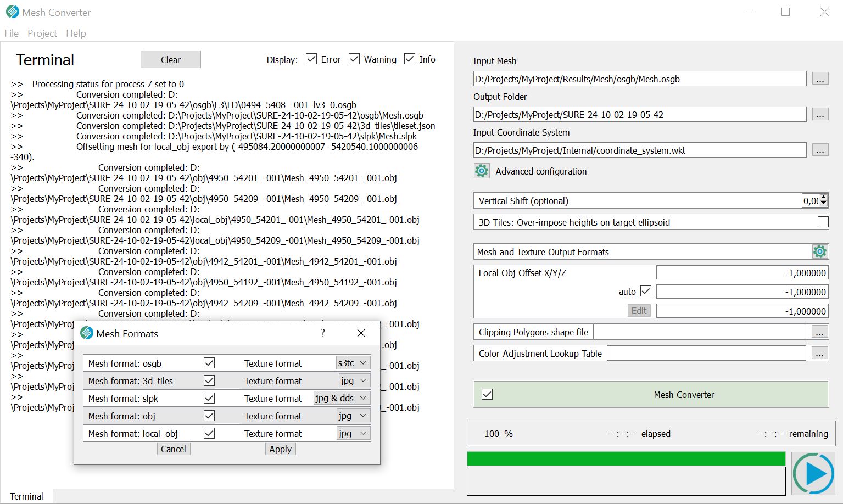Open the File menu

(x=12, y=33)
